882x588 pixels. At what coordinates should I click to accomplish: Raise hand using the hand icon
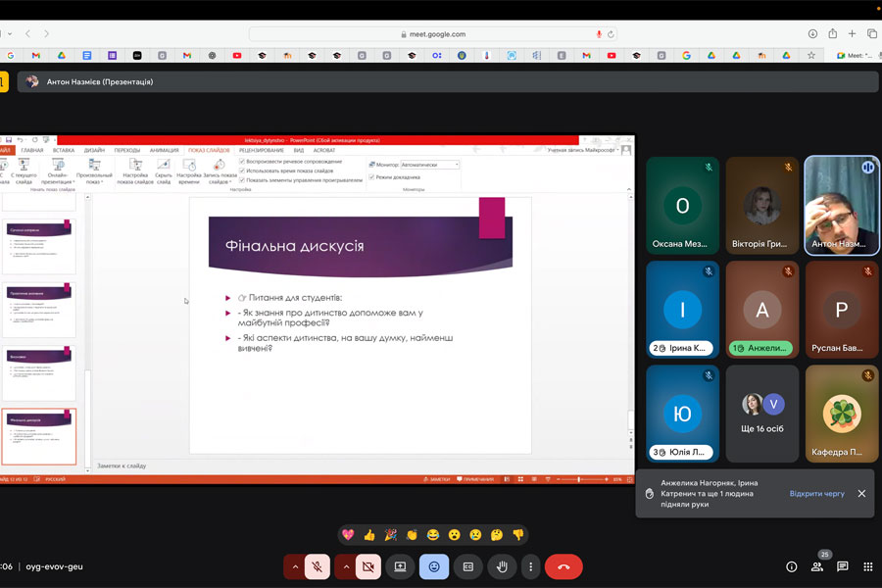pyautogui.click(x=502, y=566)
